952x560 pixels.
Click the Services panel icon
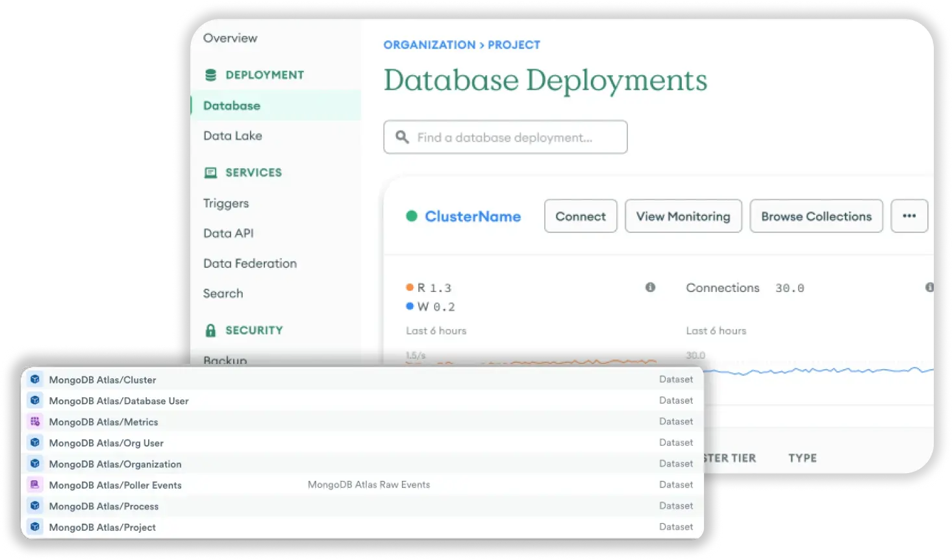[x=210, y=172]
